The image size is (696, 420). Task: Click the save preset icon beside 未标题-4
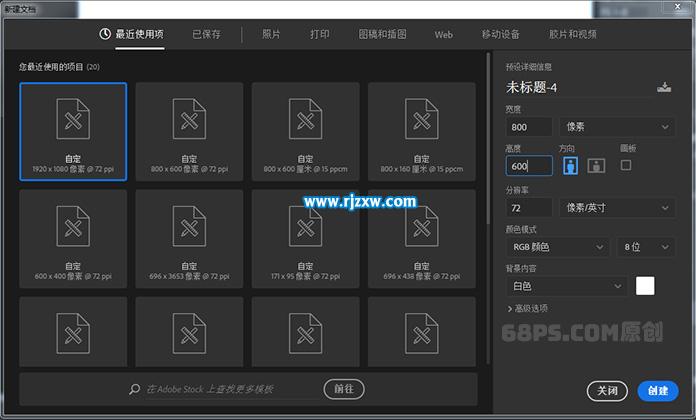coord(664,87)
